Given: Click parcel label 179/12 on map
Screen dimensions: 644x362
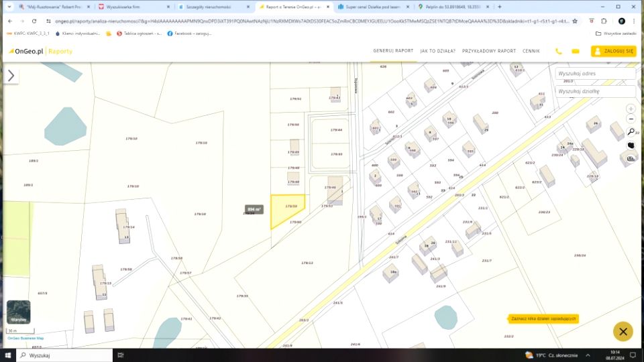Looking at the screenshot, I should coord(307,263).
